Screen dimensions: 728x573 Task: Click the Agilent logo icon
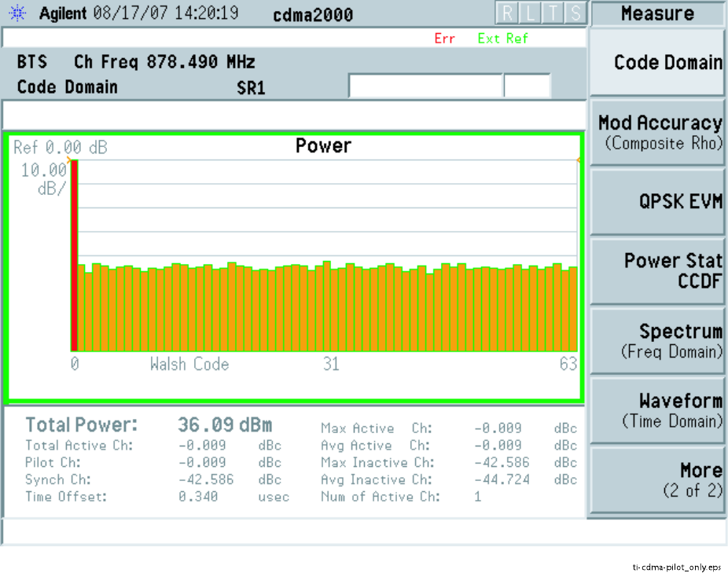(17, 13)
